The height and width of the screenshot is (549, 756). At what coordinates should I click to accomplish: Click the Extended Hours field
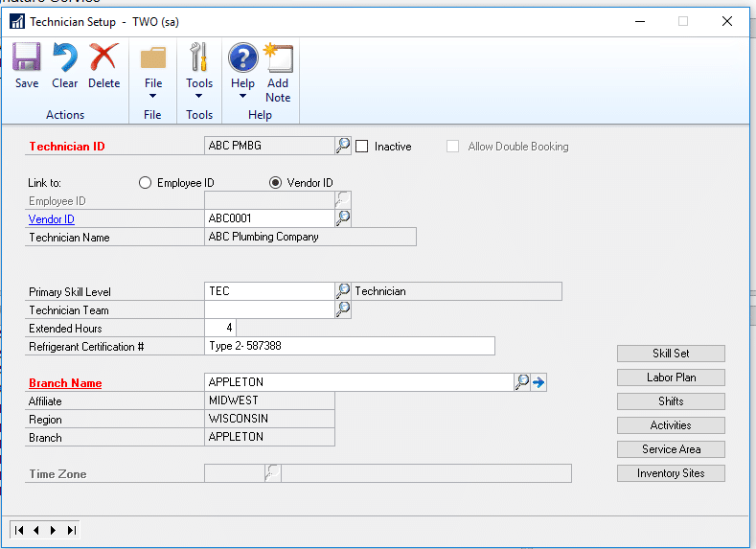(220, 328)
